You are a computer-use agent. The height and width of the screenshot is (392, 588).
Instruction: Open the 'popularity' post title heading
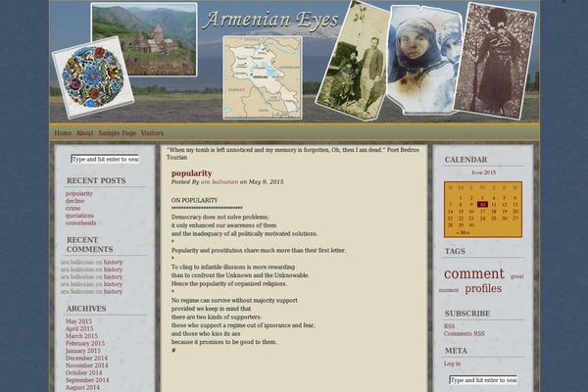192,173
